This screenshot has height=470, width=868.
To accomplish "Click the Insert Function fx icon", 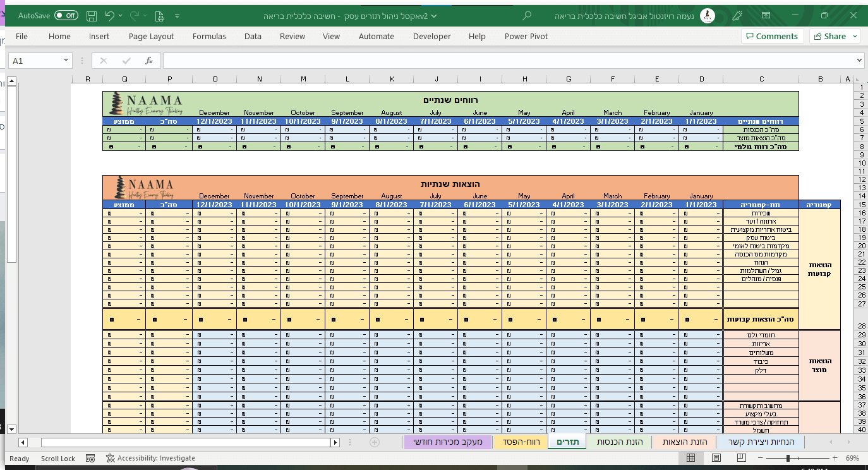I will click(149, 61).
